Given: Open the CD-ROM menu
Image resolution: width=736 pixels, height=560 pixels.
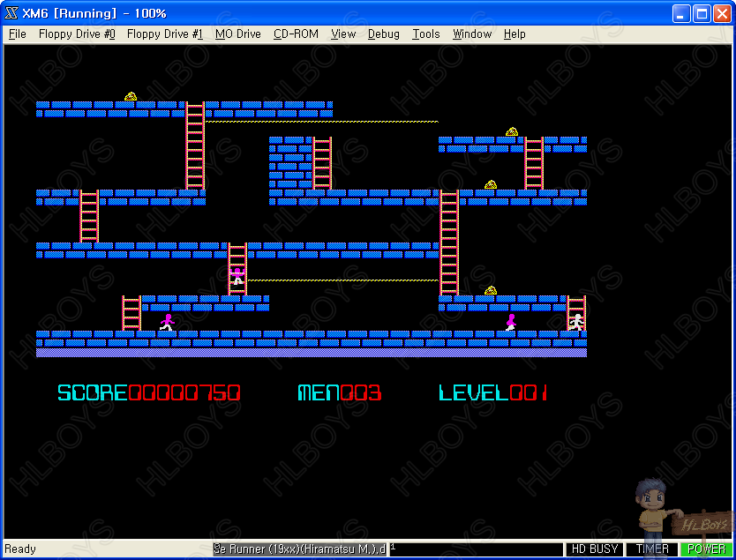Looking at the screenshot, I should point(296,34).
